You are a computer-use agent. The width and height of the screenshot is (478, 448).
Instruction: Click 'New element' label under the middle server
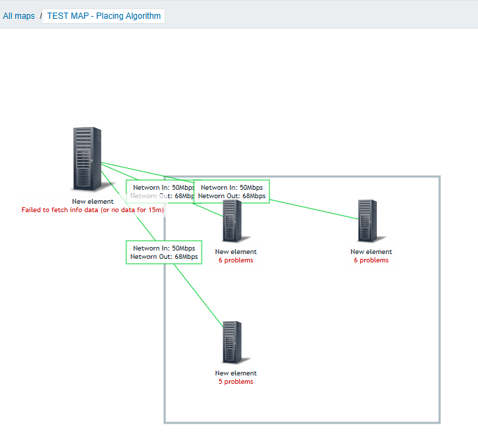pos(236,252)
